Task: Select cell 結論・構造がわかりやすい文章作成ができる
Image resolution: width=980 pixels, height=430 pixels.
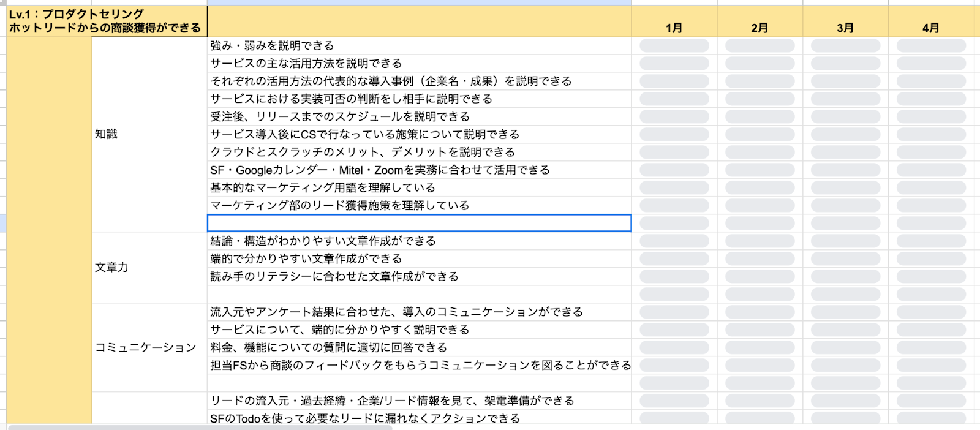Action: coord(420,241)
